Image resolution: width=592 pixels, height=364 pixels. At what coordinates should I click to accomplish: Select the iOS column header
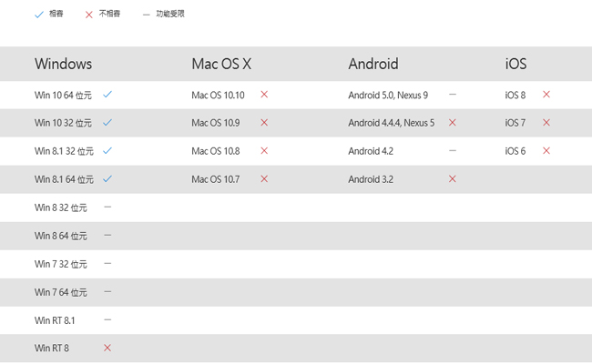click(515, 64)
